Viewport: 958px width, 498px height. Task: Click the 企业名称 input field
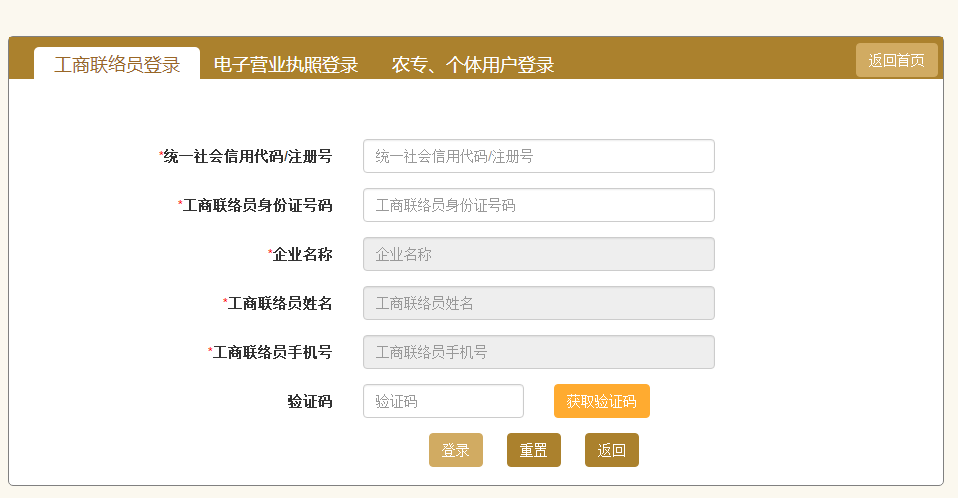pos(538,254)
